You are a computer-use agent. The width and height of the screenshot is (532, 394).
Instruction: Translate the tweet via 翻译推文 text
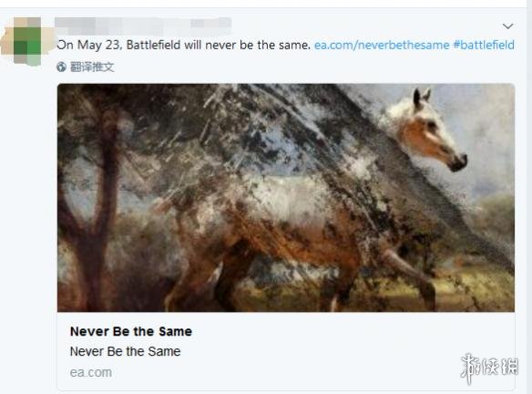(92, 67)
